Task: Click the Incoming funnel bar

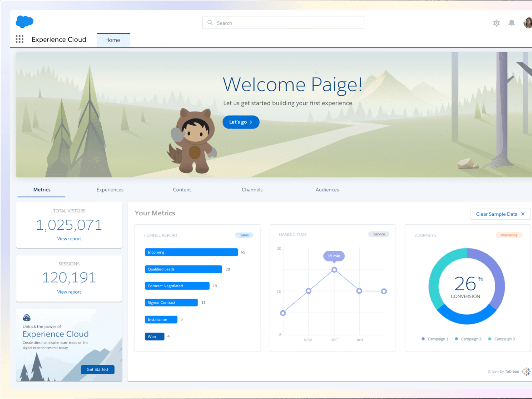Action: coord(191,252)
